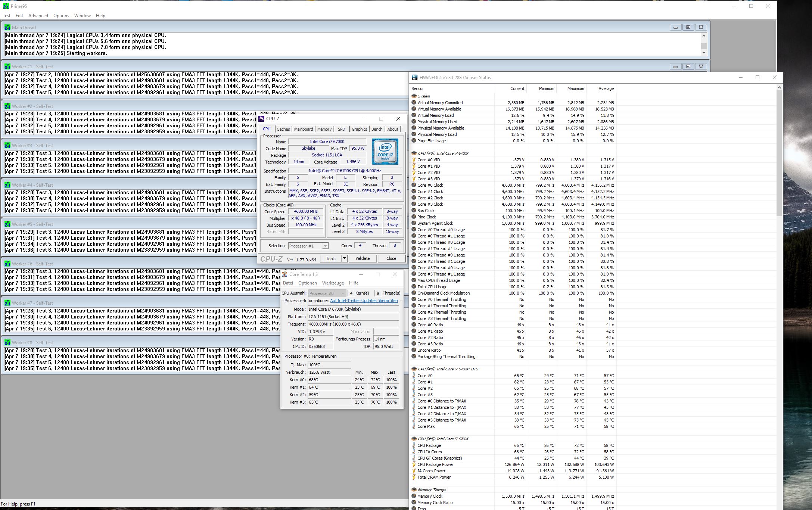Select the IA Cores Power sensor row
The height and width of the screenshot is (510, 812).
tap(513, 471)
